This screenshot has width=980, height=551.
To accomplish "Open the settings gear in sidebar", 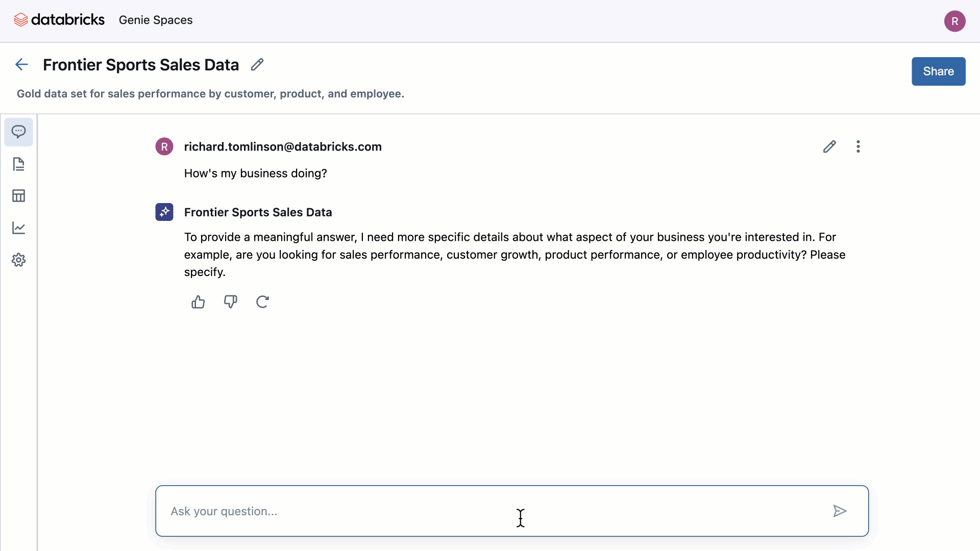I will tap(19, 260).
